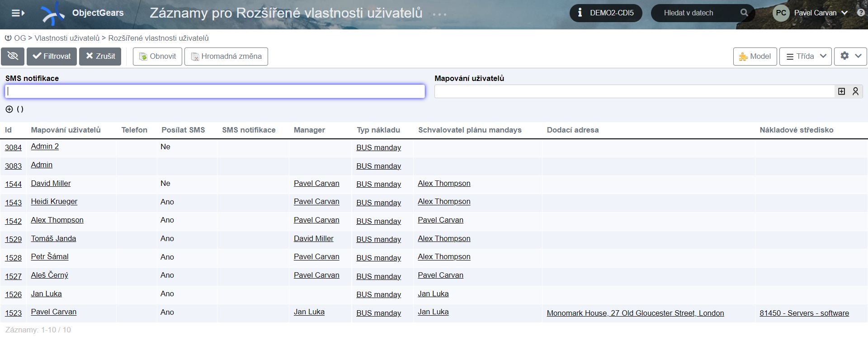Open record Id 1529
868x341 pixels.
13,239
